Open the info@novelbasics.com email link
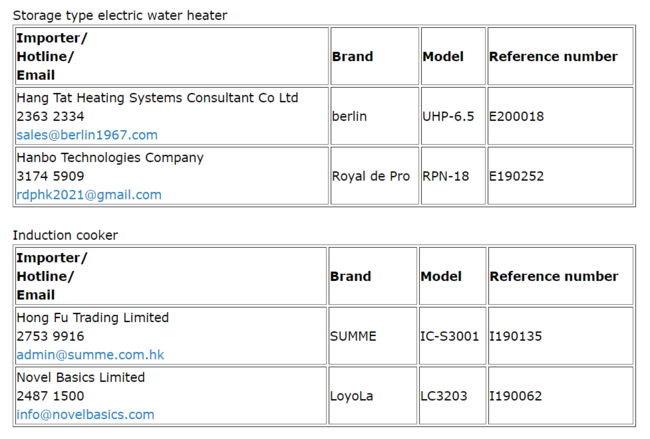This screenshot has width=650, height=439. point(85,414)
